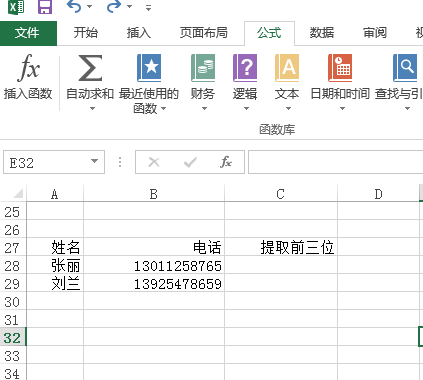423x380 pixels.
Task: Select empty cell C28 beside 13011258765
Action: tap(281, 265)
